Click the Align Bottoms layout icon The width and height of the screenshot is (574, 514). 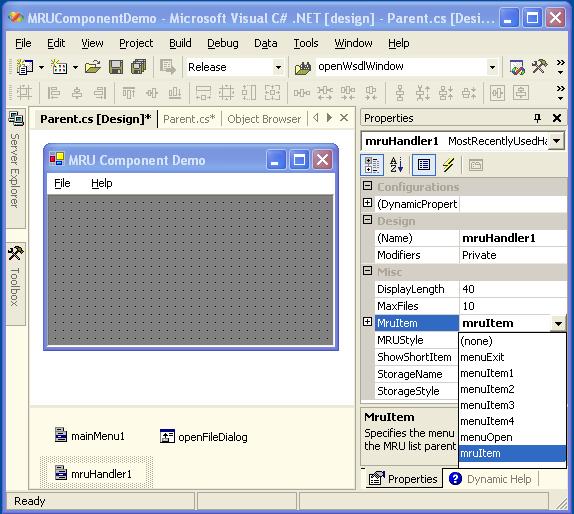click(x=175, y=93)
